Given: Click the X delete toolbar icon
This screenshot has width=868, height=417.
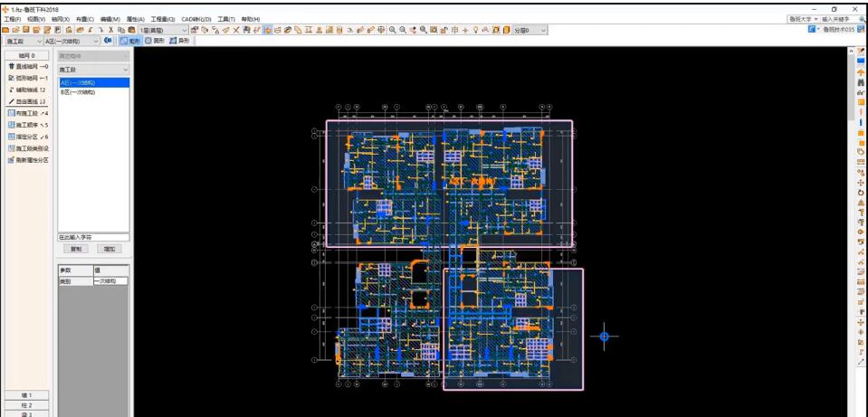Looking at the screenshot, I should (236, 30).
